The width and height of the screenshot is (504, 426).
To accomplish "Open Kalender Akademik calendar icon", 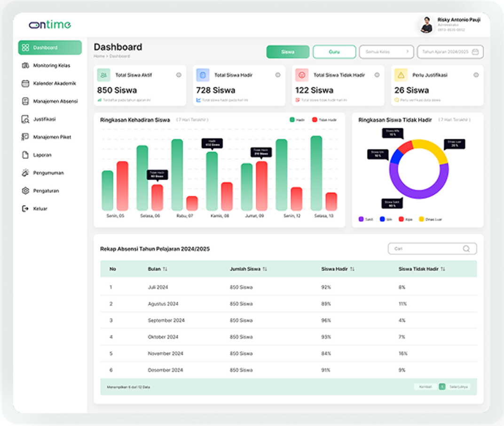I will pyautogui.click(x=25, y=83).
